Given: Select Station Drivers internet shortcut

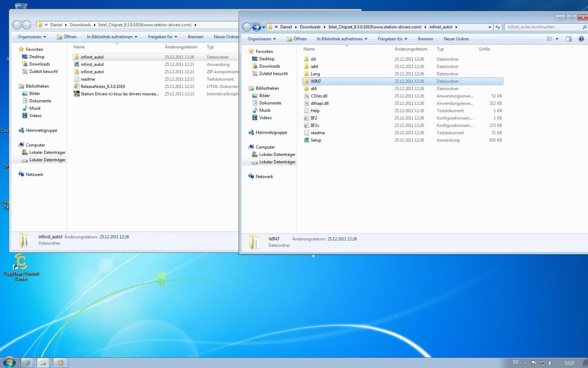Looking at the screenshot, I should (x=119, y=94).
